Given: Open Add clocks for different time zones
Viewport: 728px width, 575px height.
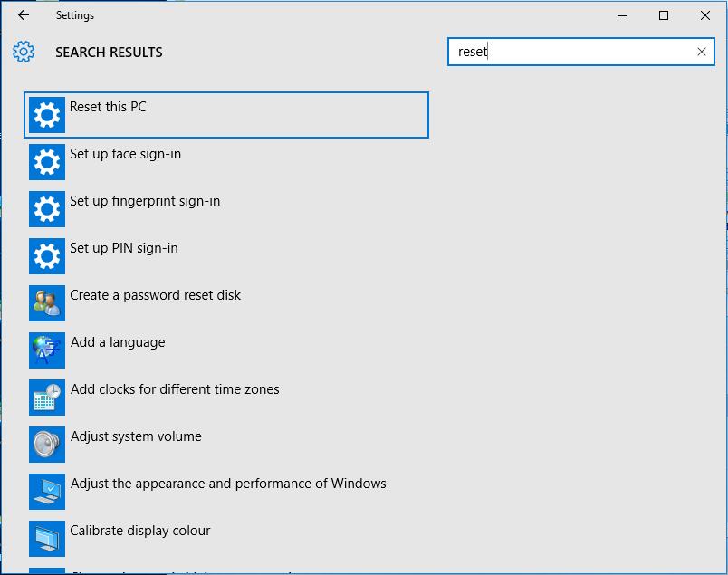Looking at the screenshot, I should [x=226, y=398].
